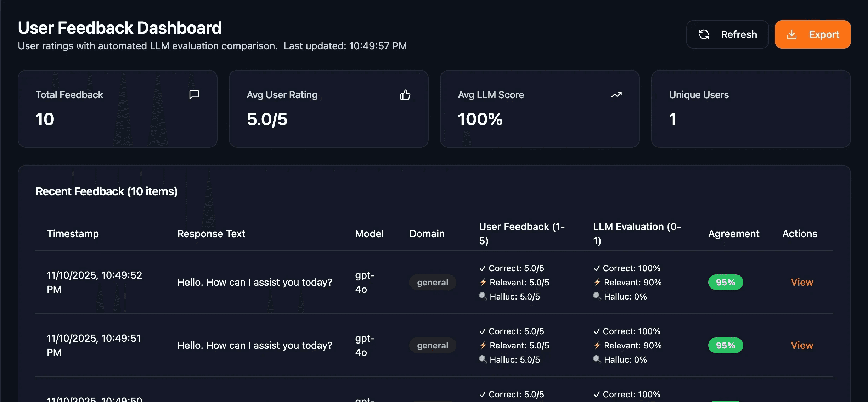868x402 pixels.
Task: Click the green 95% agreement badge in first row
Action: [x=725, y=282]
